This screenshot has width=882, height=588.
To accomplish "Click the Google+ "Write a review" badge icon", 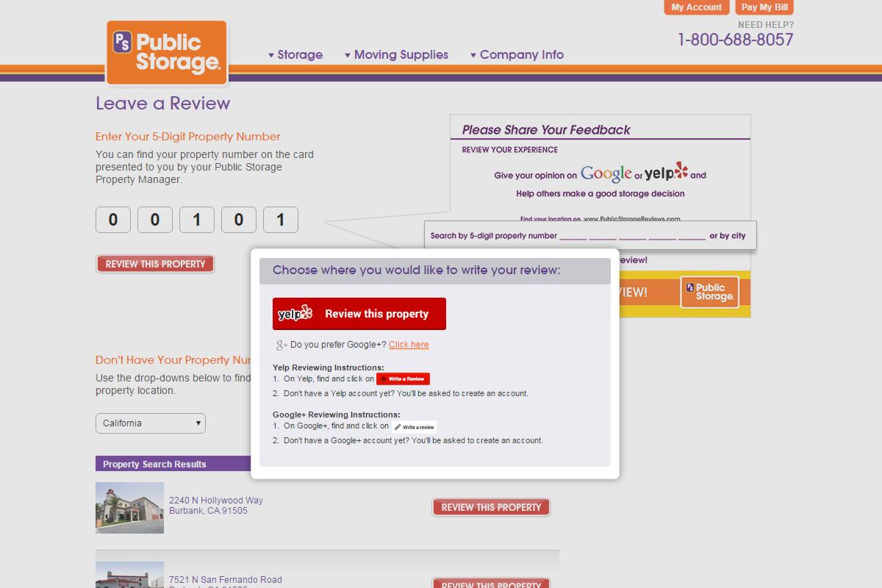I will 415,426.
